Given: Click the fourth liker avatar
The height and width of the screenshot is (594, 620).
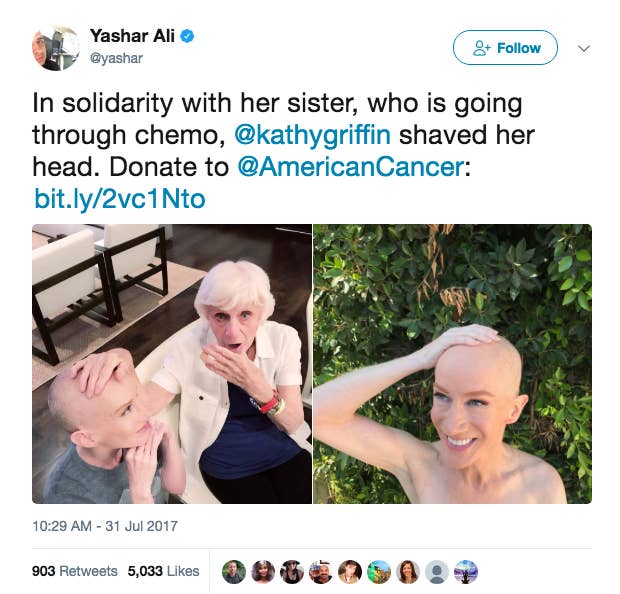Looking at the screenshot, I should (321, 572).
